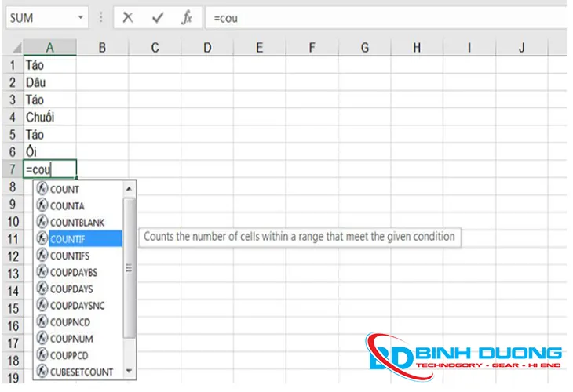The image size is (573, 392).
Task: Select all cells with the corner triangle
Action: click(x=16, y=48)
